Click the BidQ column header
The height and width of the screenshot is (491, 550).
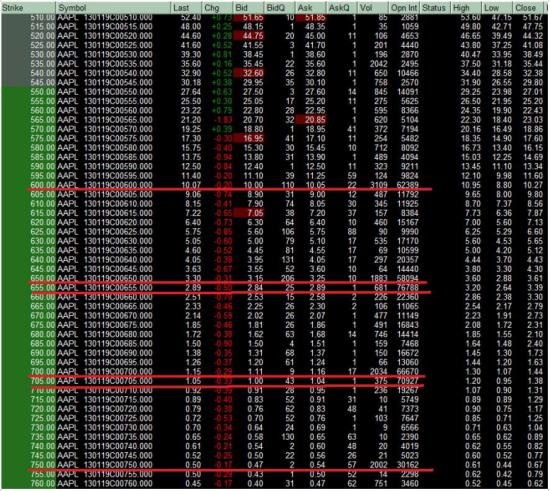[x=279, y=8]
